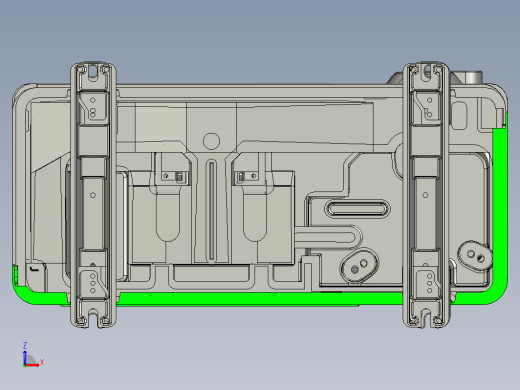The width and height of the screenshot is (520, 390).
Task: Select the horizontal oblong slot on the right
Action: pos(357,209)
